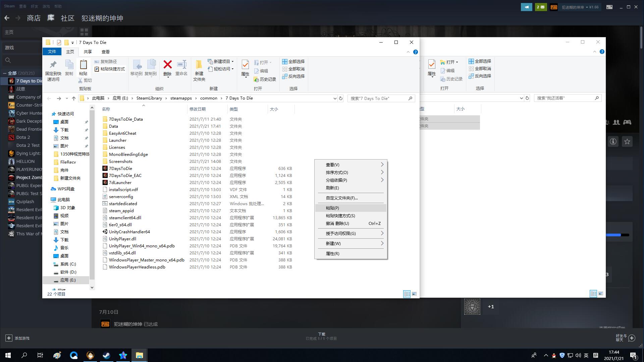Click the Paste icon in the ribbon clipboard group
644x362 pixels.
coord(83,68)
